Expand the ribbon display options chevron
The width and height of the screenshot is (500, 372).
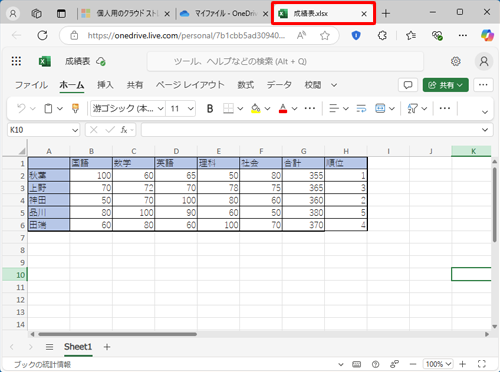click(x=485, y=112)
